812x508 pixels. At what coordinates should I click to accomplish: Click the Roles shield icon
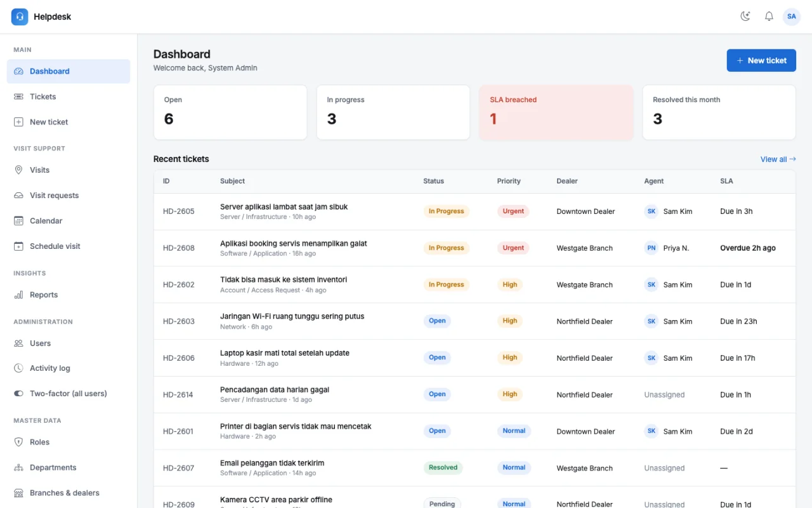click(18, 442)
